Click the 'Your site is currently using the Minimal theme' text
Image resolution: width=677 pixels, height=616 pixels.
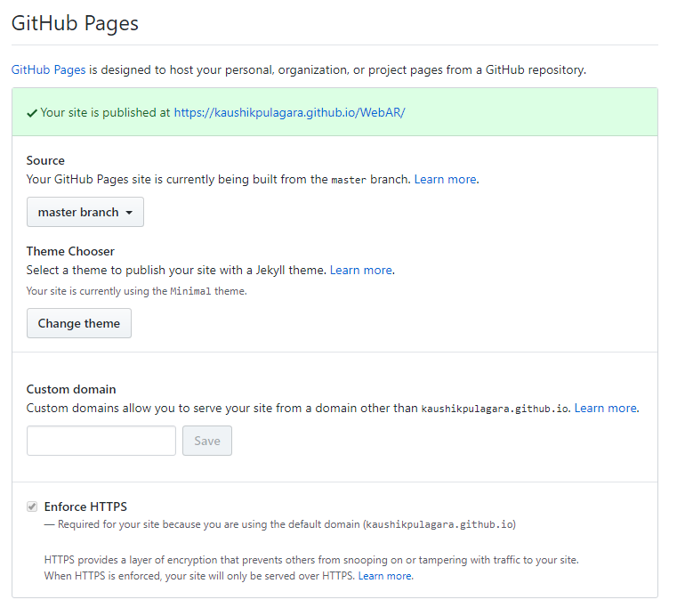136,291
